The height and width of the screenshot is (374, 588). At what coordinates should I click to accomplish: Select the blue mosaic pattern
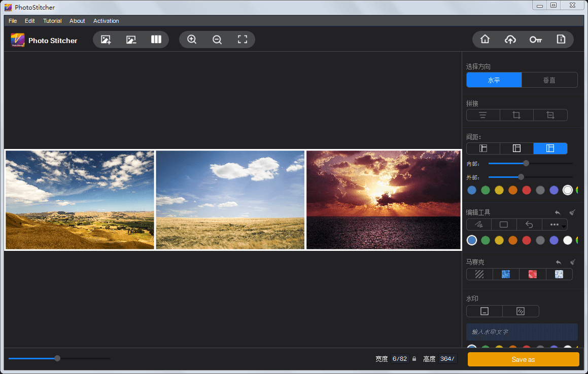pyautogui.click(x=506, y=274)
